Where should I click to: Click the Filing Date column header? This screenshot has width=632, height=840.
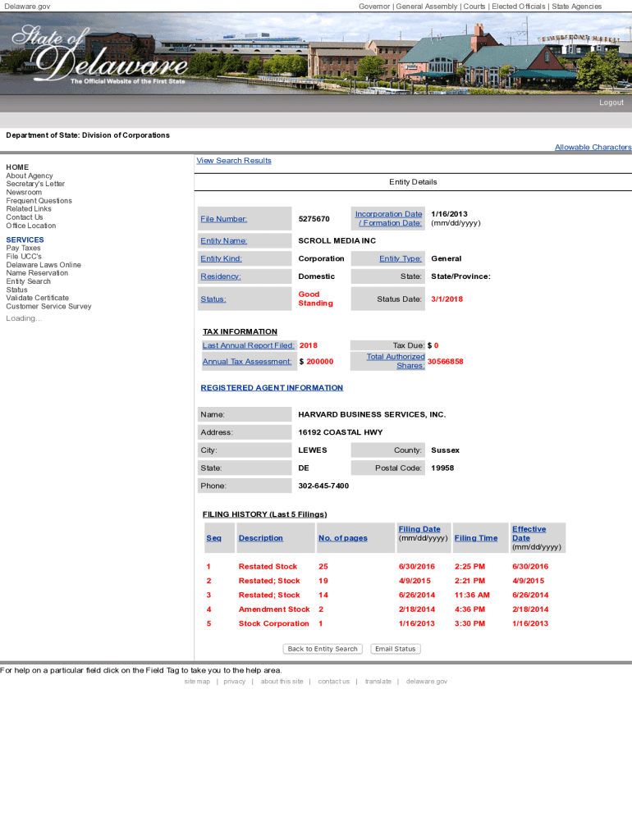click(419, 529)
